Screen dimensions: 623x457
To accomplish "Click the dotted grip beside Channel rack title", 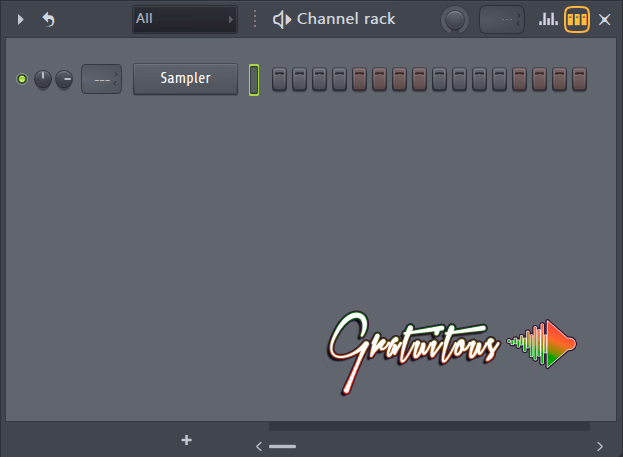I will 255,19.
